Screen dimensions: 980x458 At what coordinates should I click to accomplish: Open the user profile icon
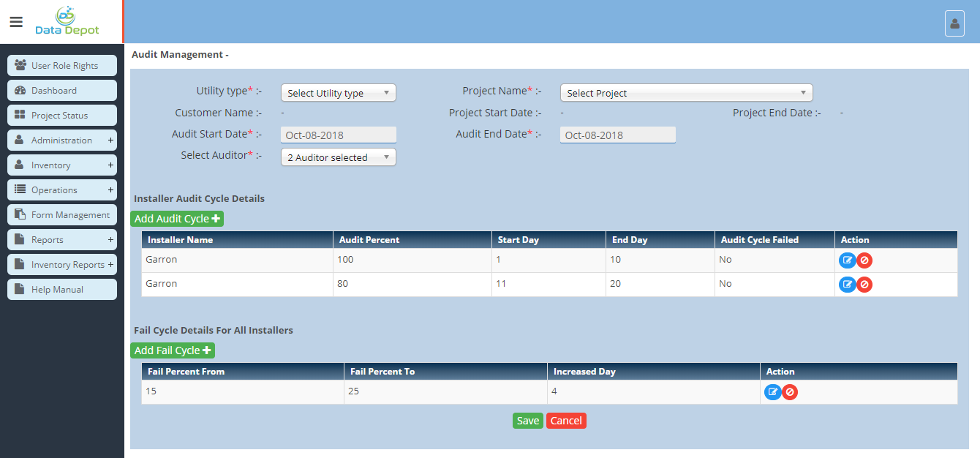coord(954,23)
